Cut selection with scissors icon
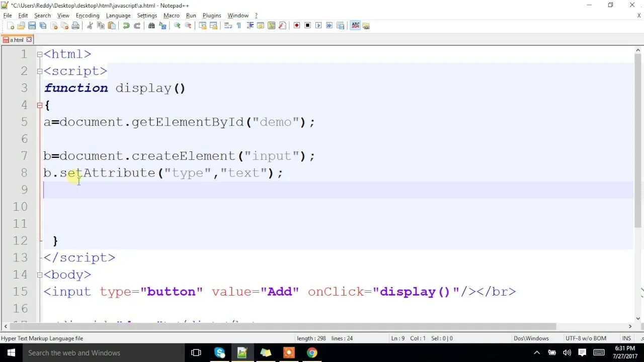This screenshot has height=362, width=644. coord(90,26)
